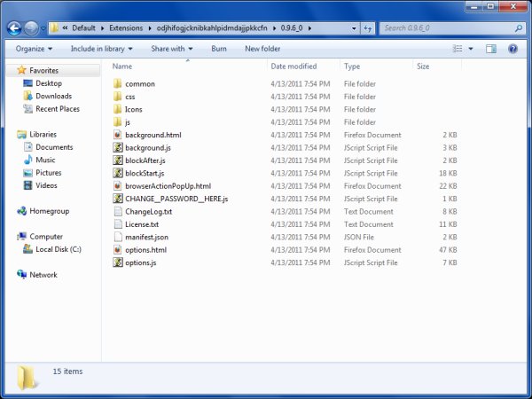The width and height of the screenshot is (532, 399).
Task: Select the blockStart.js script icon
Action: [x=117, y=173]
